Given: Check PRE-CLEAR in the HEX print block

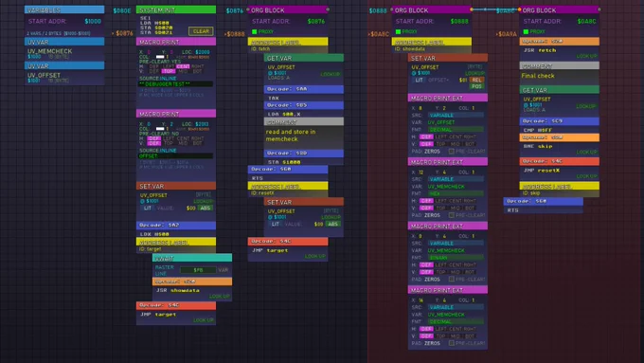Looking at the screenshot, I should point(452,215).
